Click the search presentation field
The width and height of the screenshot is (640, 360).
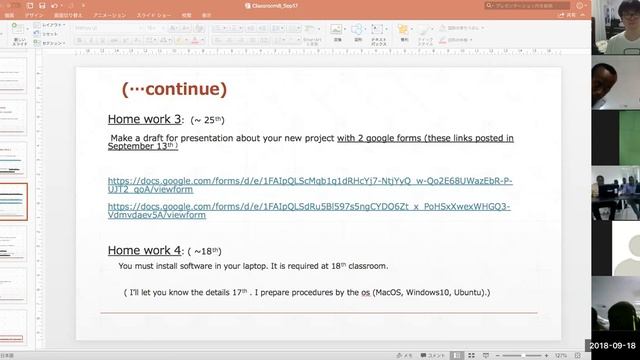[527, 5]
